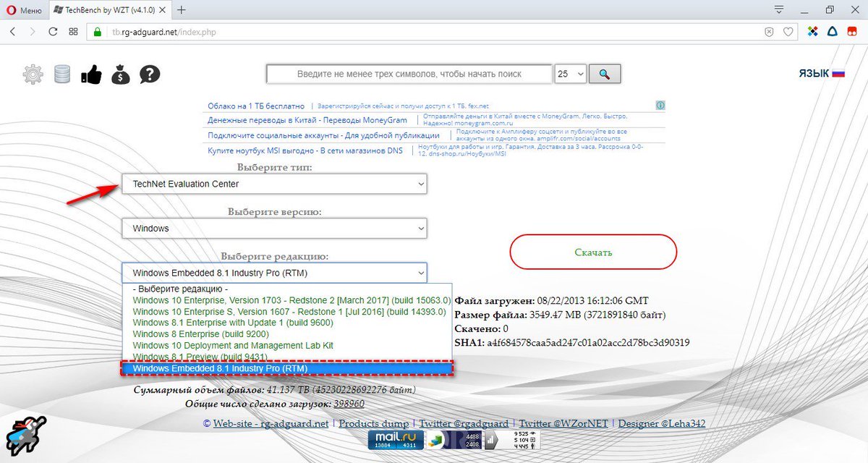Open the type dropdown showing TechNet Evaluation Center
868x463 pixels.
tap(274, 184)
